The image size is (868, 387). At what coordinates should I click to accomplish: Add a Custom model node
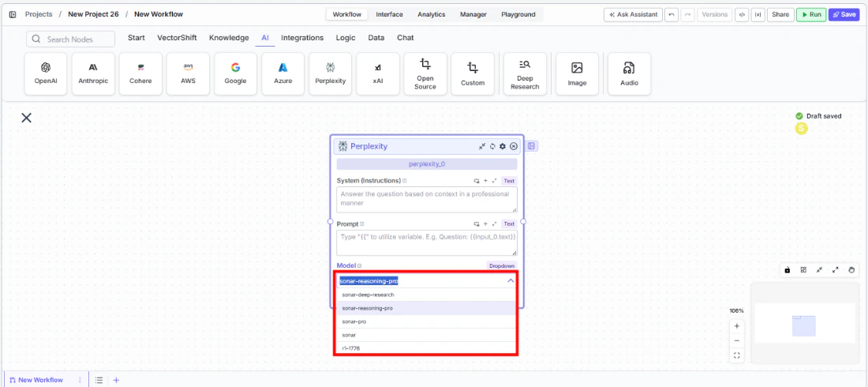(473, 73)
